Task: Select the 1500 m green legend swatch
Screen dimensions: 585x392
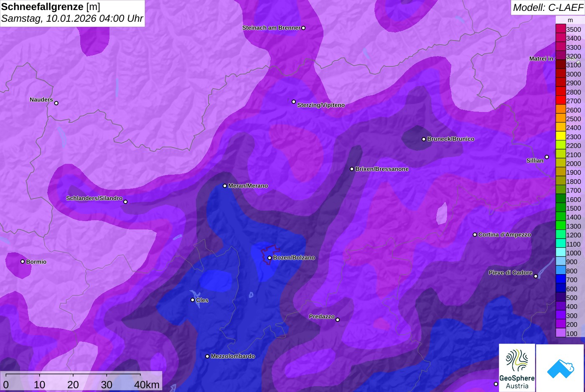Action: coord(561,208)
